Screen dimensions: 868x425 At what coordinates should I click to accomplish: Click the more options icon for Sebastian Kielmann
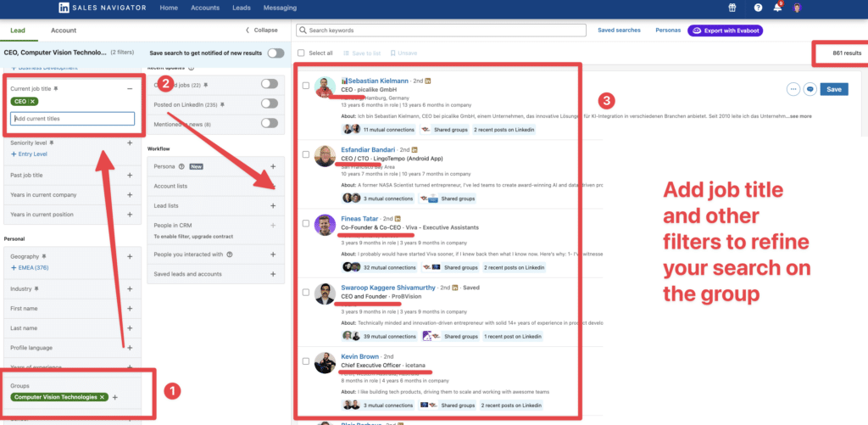click(793, 89)
